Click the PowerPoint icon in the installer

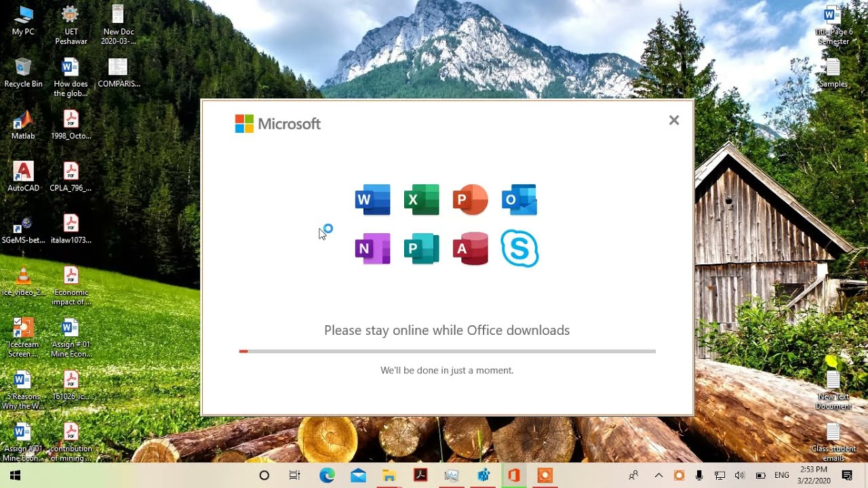point(470,199)
